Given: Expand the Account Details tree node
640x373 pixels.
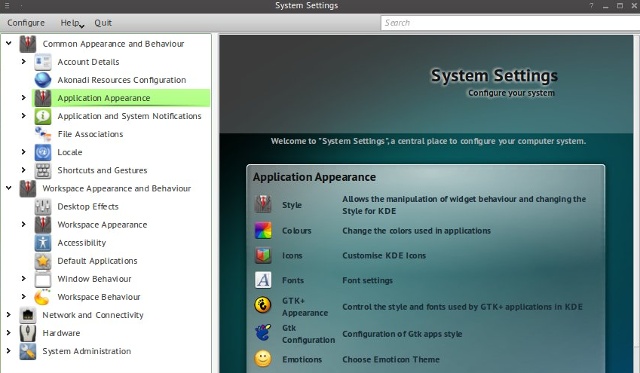Looking at the screenshot, I should click(x=24, y=62).
